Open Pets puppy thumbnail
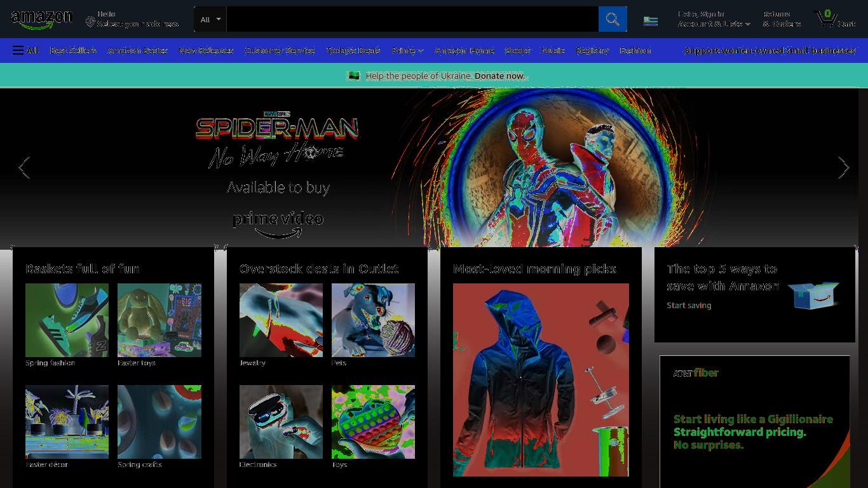868x488 pixels. [x=373, y=320]
